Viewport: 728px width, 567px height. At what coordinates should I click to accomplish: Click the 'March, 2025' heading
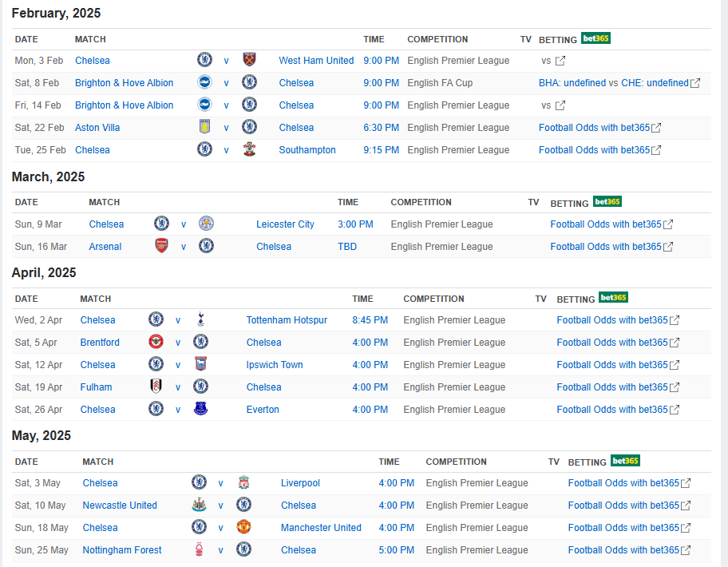point(48,176)
